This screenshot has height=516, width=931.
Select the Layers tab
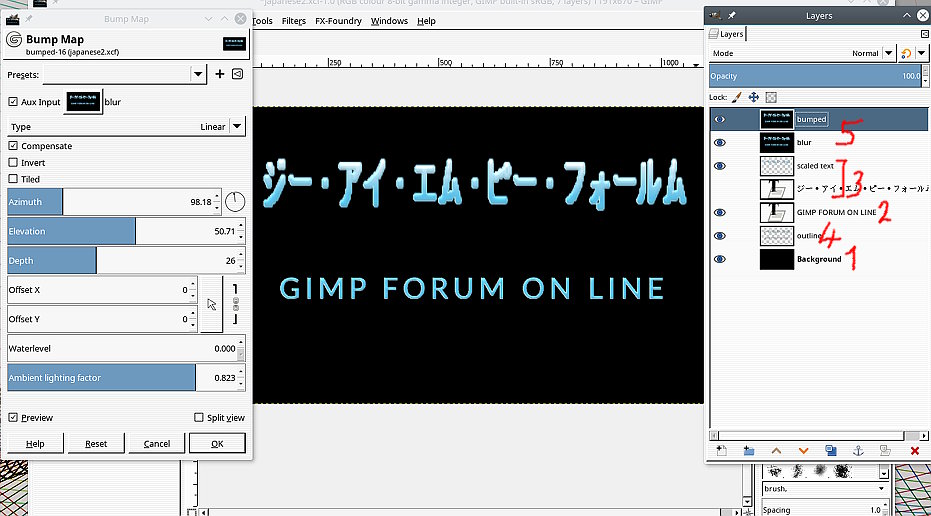click(726, 34)
